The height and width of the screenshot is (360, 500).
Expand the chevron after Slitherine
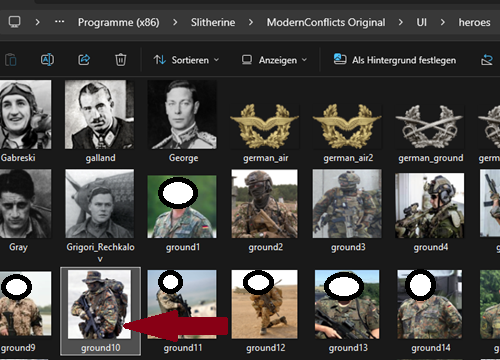click(251, 22)
